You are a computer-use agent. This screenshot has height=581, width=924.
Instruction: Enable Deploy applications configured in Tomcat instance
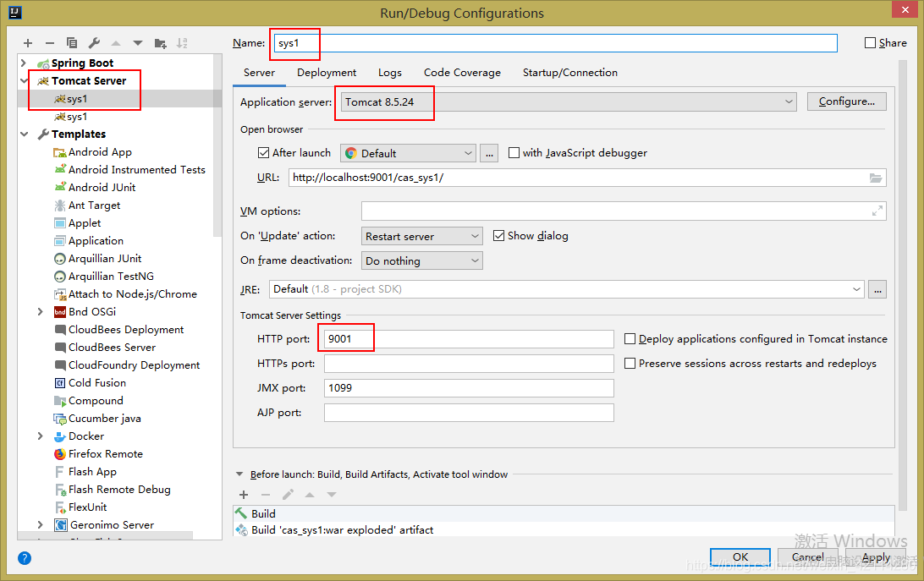coord(630,339)
